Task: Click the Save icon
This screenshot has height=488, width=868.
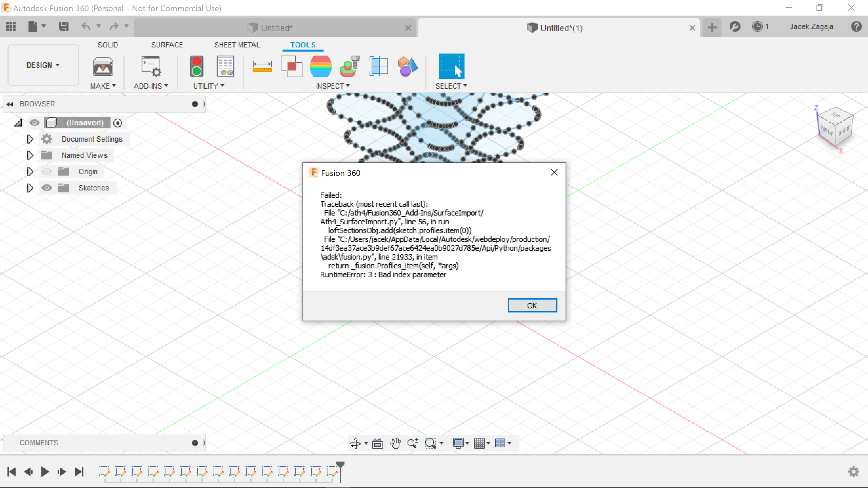Action: tap(64, 26)
